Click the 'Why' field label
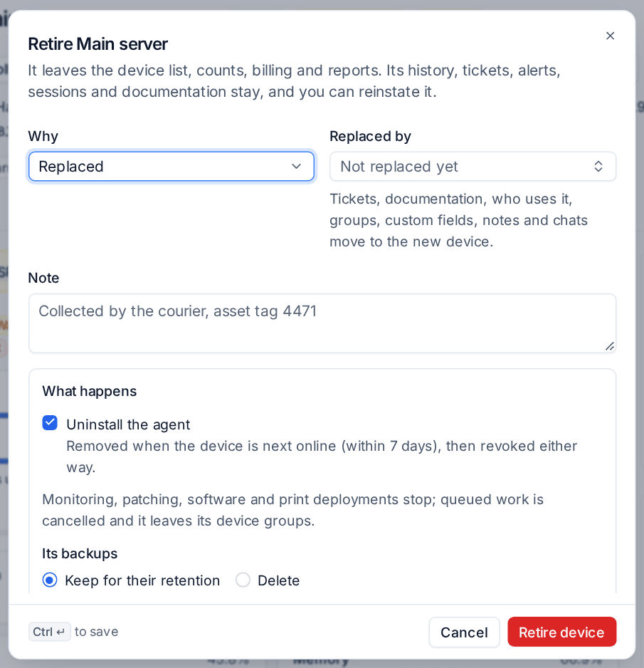644x668 pixels. tap(43, 136)
